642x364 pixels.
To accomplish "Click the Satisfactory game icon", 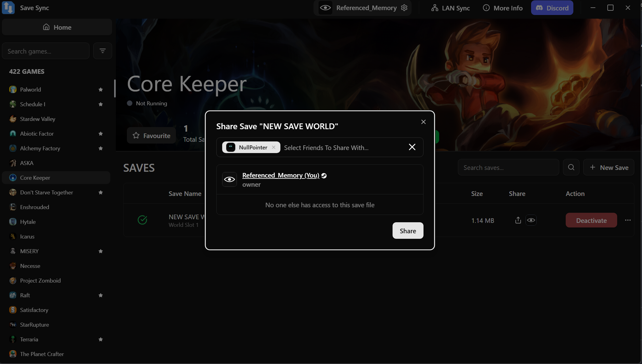I will 13,310.
